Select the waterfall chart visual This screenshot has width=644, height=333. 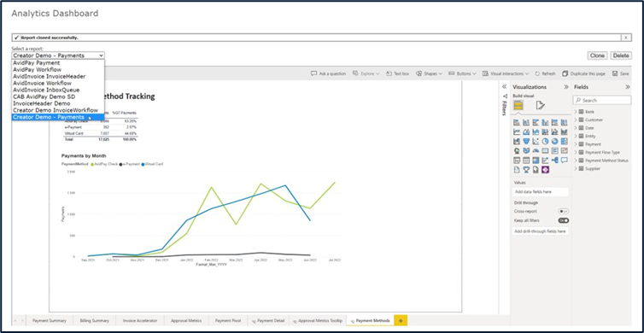tap(517, 141)
